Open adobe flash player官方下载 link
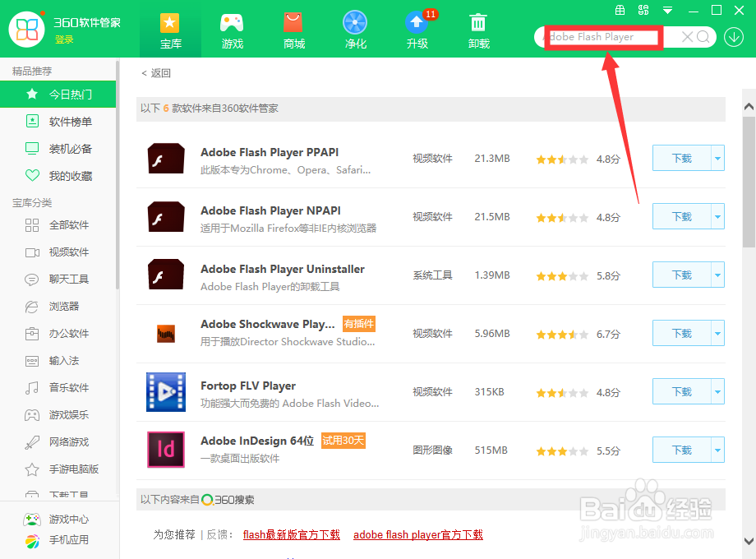The height and width of the screenshot is (559, 756). [418, 535]
